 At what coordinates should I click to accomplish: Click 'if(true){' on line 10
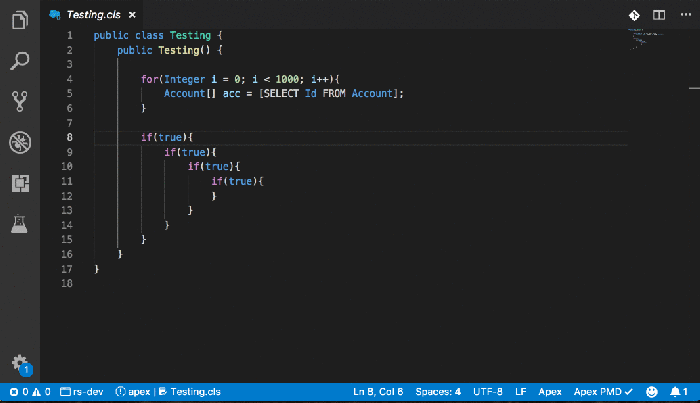[214, 166]
